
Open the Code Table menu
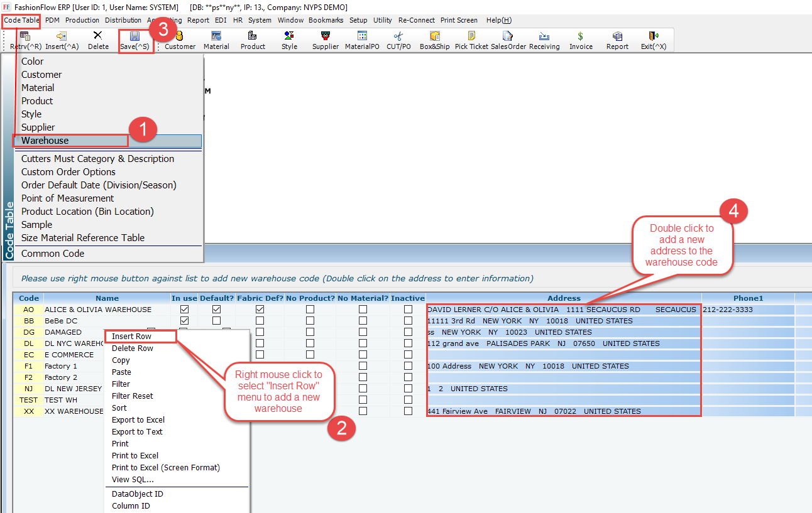[x=21, y=20]
